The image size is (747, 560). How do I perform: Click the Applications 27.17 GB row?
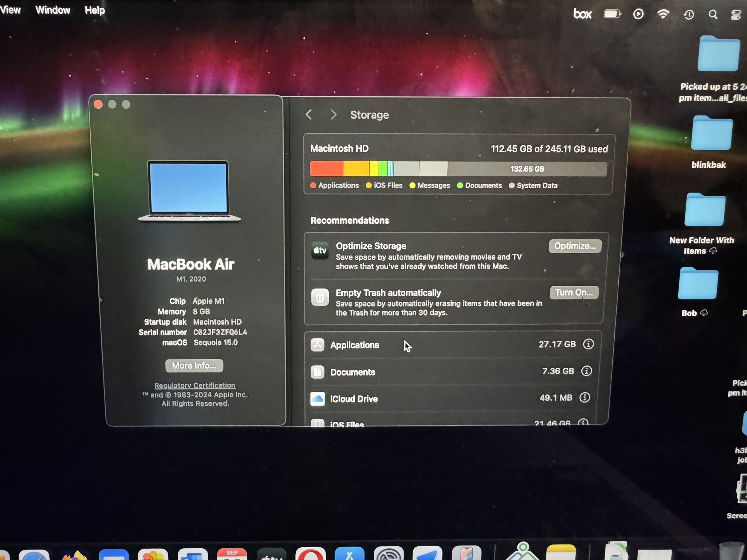click(x=452, y=344)
